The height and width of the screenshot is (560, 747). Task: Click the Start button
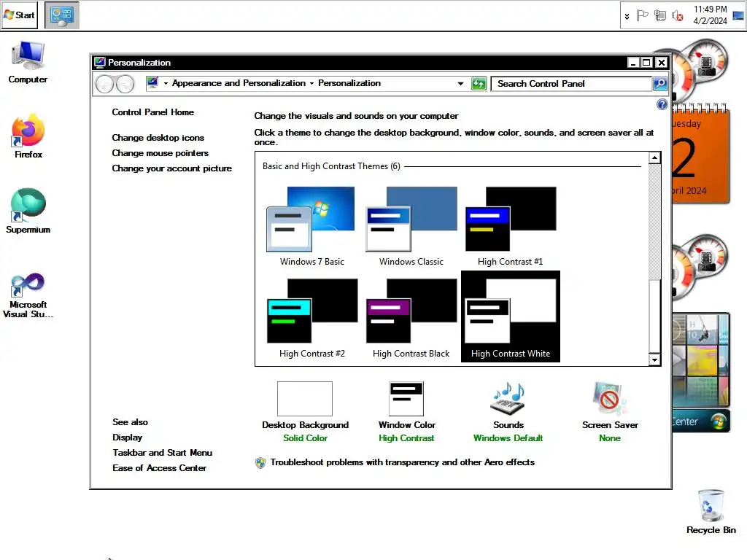pyautogui.click(x=20, y=15)
